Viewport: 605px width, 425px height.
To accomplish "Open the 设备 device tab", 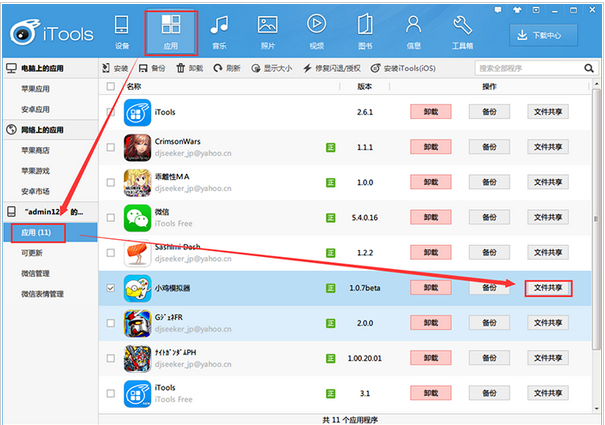I will pos(122,32).
